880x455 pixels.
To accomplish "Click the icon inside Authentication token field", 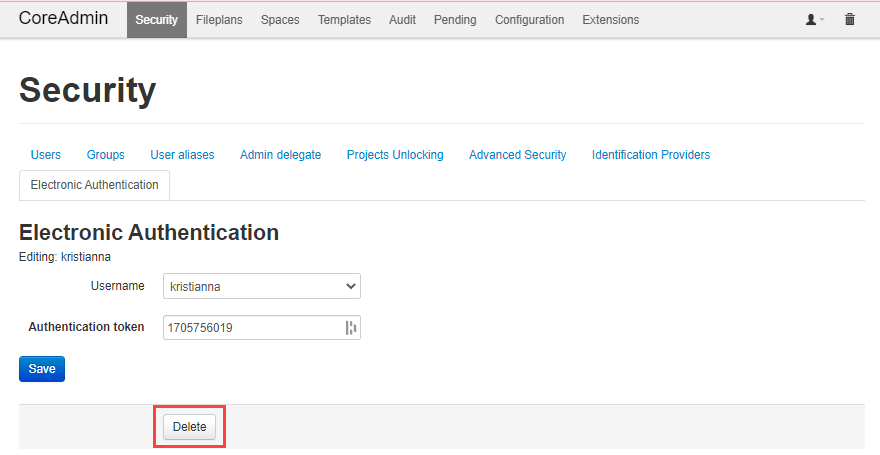I will coord(350,328).
